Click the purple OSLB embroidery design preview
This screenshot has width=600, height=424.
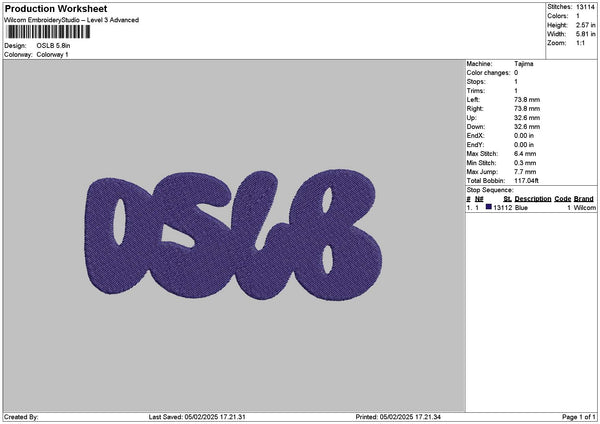click(233, 235)
